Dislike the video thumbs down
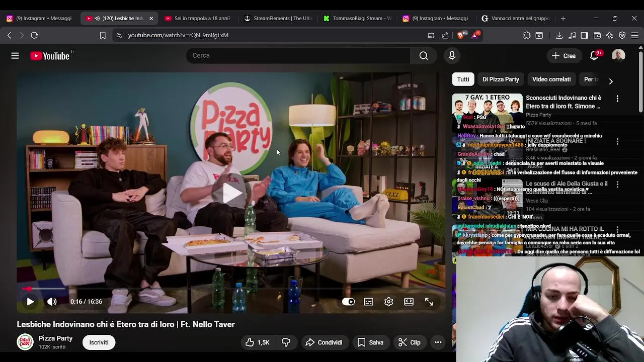Image resolution: width=644 pixels, height=362 pixels. [286, 342]
